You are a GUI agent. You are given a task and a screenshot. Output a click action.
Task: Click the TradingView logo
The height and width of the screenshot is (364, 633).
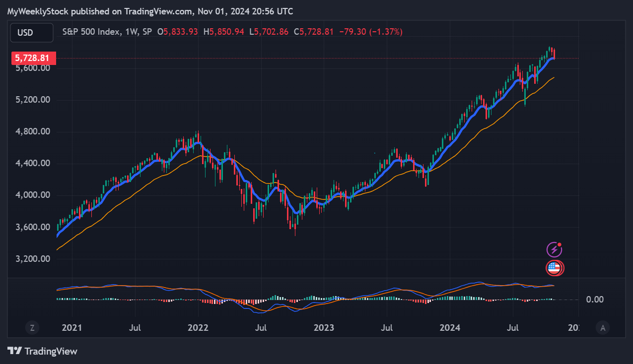coord(42,351)
